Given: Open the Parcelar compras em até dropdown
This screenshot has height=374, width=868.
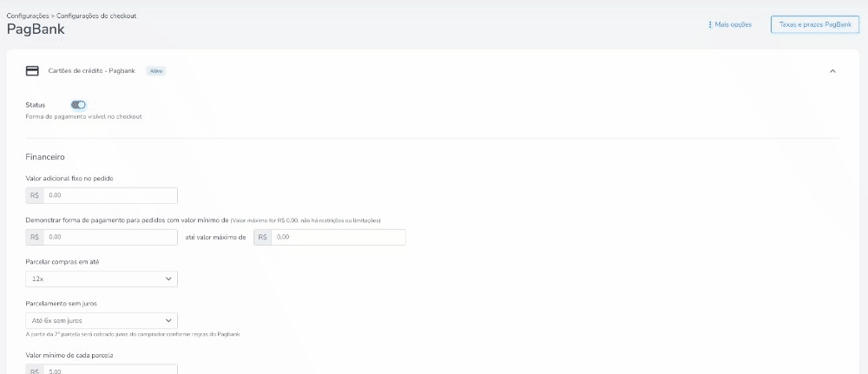Looking at the screenshot, I should [x=102, y=279].
